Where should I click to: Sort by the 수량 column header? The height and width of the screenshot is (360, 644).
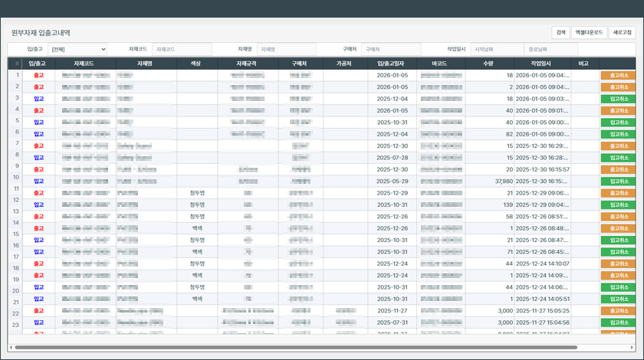pyautogui.click(x=489, y=64)
